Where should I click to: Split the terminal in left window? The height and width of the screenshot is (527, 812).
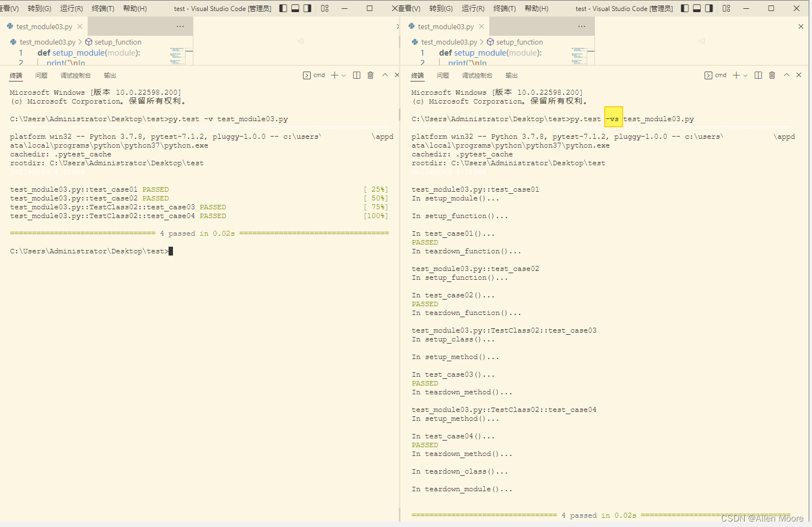pos(356,75)
